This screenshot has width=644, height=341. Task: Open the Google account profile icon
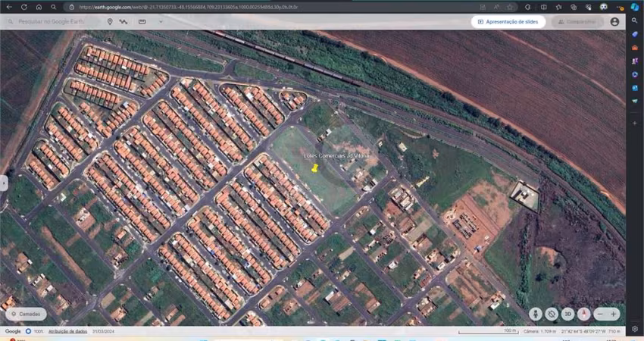(x=614, y=22)
